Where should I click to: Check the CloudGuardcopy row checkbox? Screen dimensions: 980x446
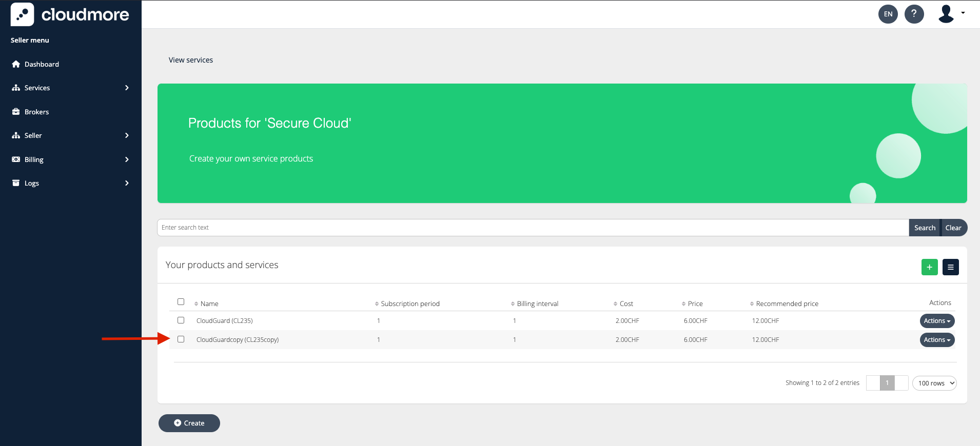pos(181,339)
